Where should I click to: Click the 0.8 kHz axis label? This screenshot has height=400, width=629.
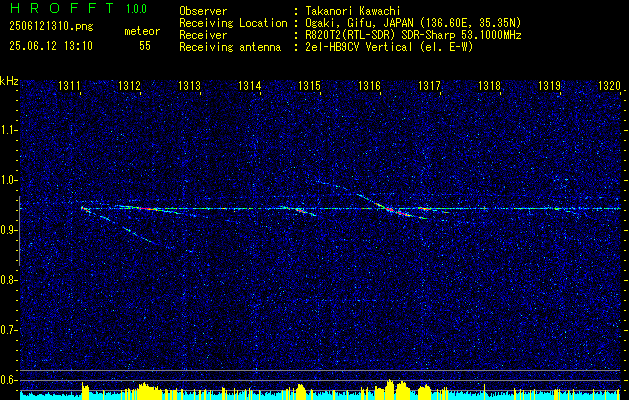[x=8, y=280]
